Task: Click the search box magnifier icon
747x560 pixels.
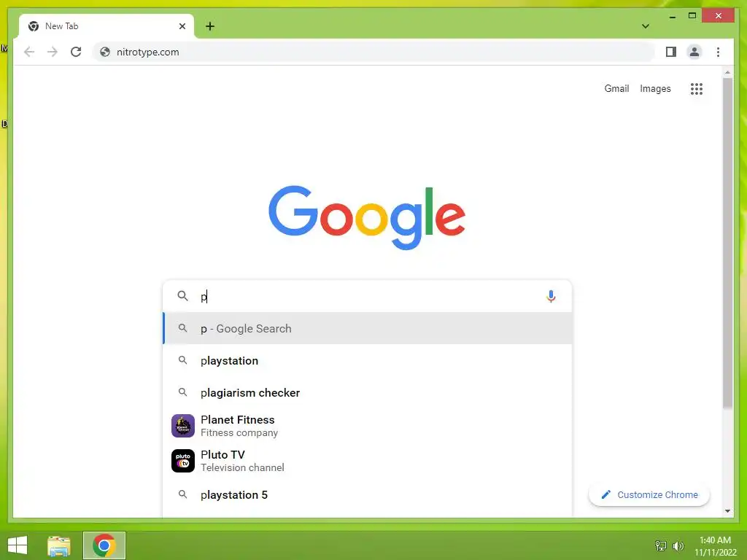Action: [x=182, y=296]
